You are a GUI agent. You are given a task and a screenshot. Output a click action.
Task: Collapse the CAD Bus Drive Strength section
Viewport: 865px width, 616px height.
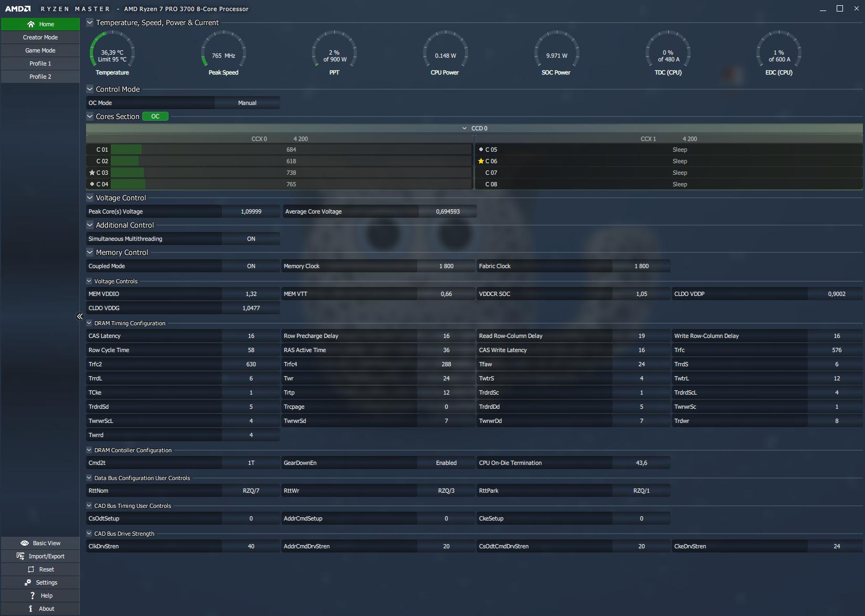pos(89,534)
